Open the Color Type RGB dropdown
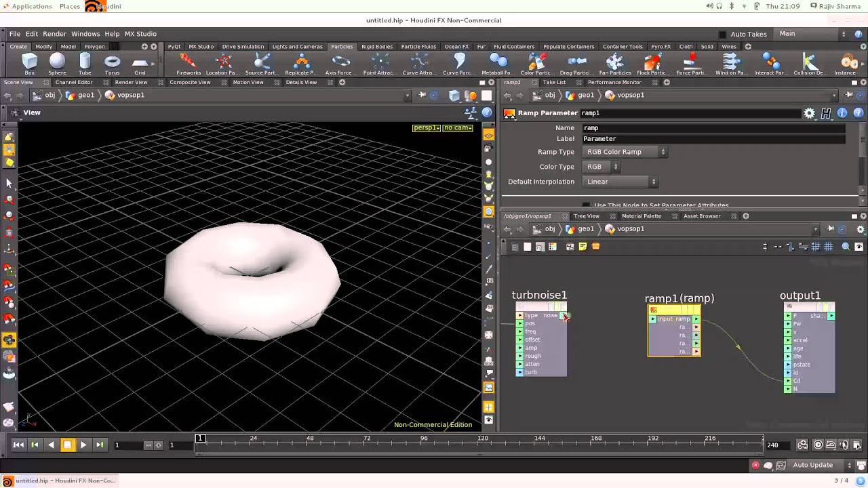Screen dimensions: 868x488 (601, 167)
